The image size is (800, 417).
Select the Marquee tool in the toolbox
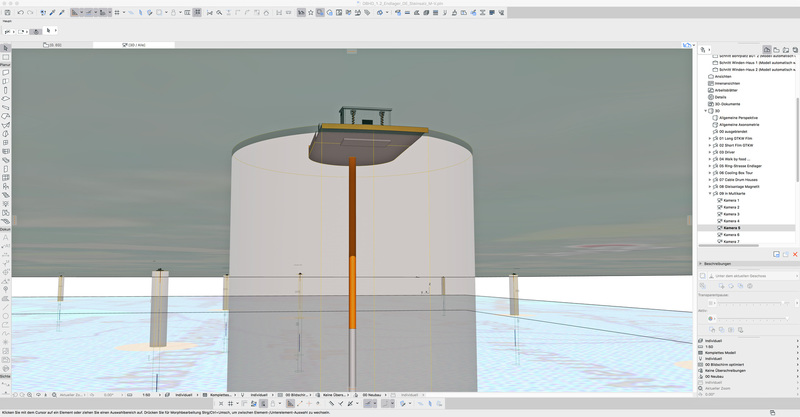point(5,57)
